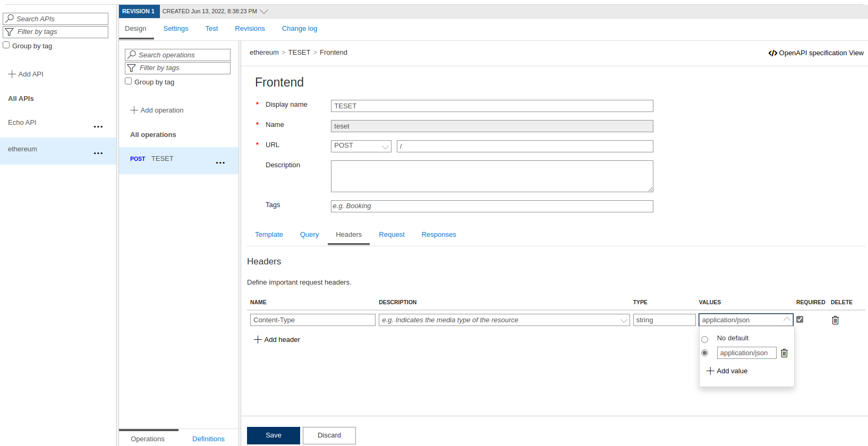Click the Search APIs magnifier icon

pyautogui.click(x=10, y=19)
